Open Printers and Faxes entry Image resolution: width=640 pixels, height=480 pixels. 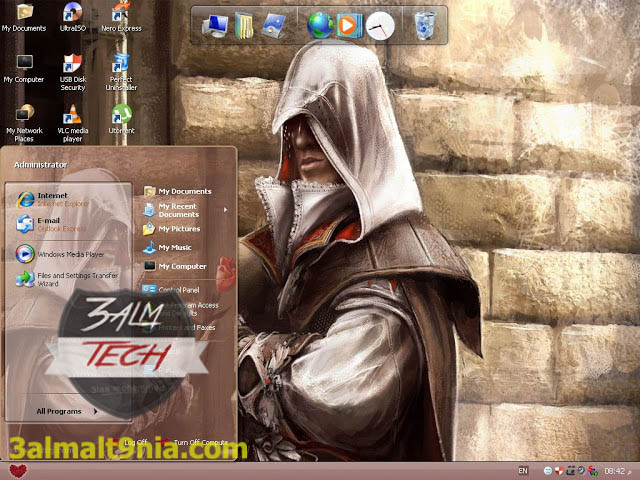coord(182,327)
